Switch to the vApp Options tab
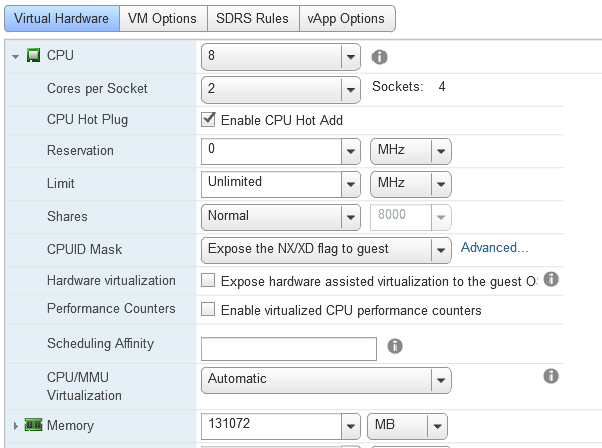The image size is (602, 448). tap(347, 18)
